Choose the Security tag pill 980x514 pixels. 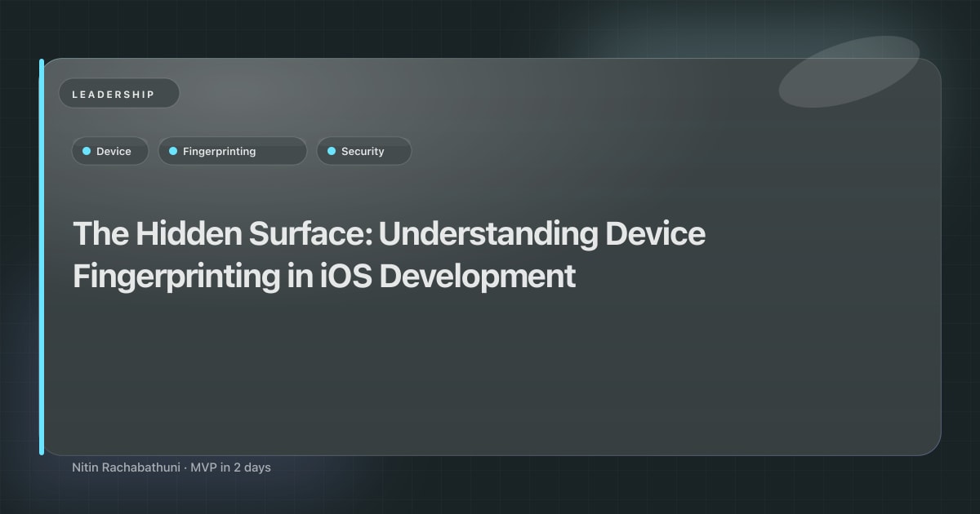pos(363,151)
